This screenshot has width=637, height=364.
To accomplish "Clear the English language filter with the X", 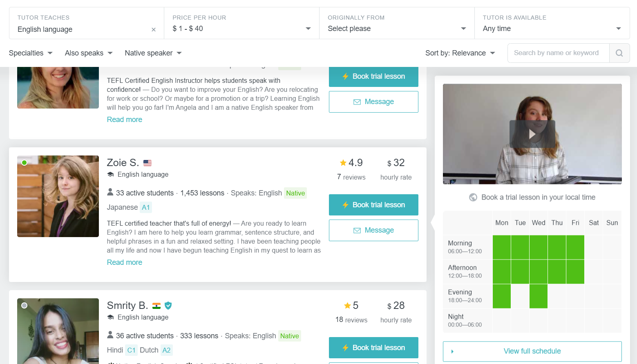I will coord(154,29).
